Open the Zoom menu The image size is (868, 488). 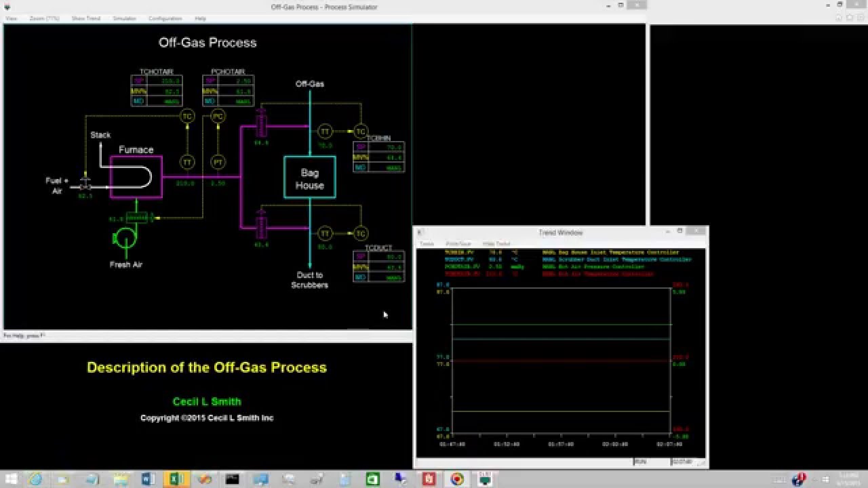[45, 18]
